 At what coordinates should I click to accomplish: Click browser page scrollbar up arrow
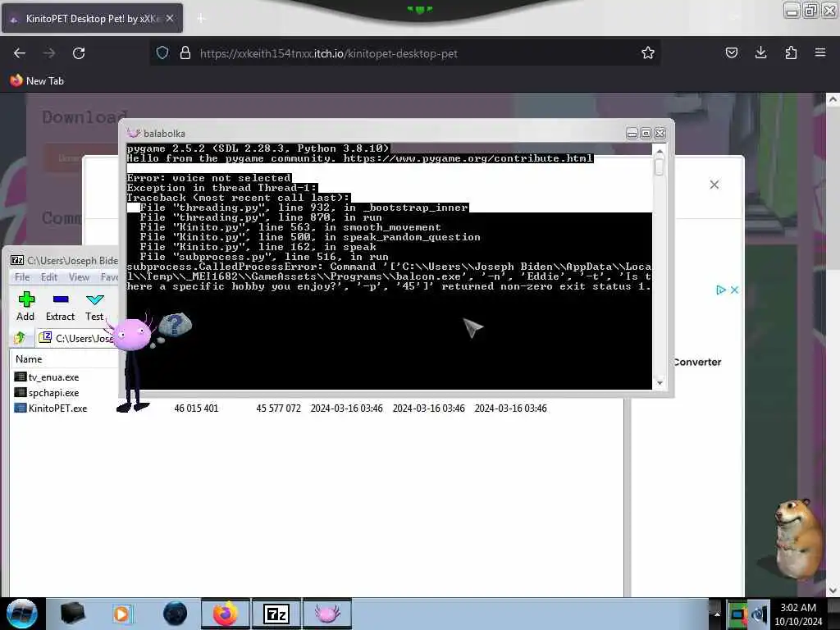833,99
